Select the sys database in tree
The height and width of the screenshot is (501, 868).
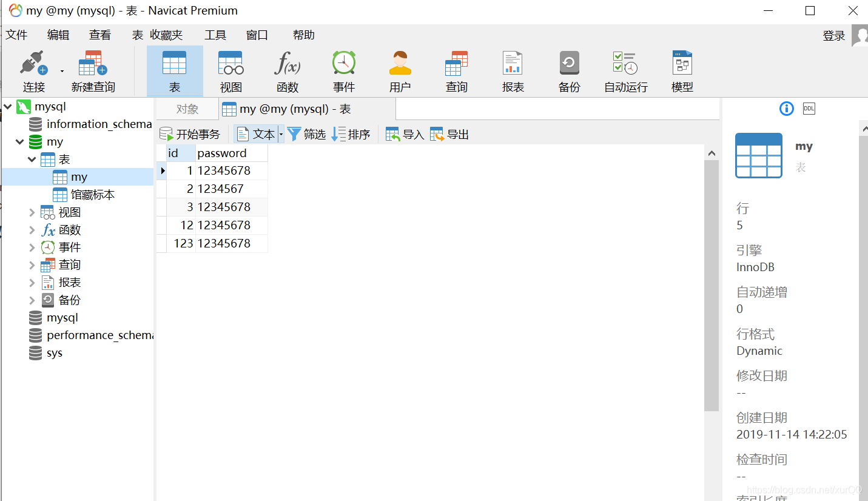[45, 353]
